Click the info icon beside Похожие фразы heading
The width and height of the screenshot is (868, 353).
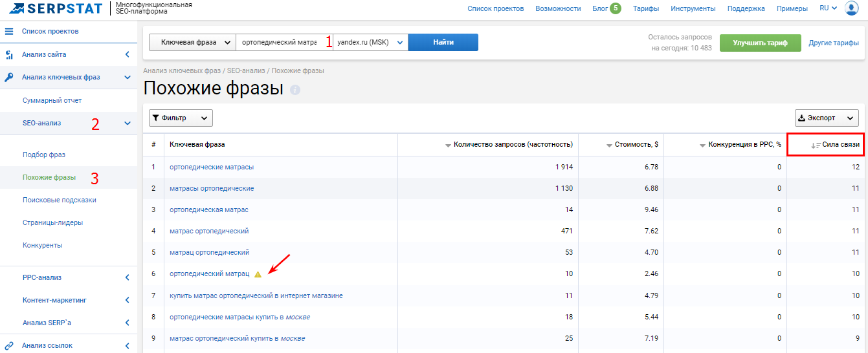295,90
